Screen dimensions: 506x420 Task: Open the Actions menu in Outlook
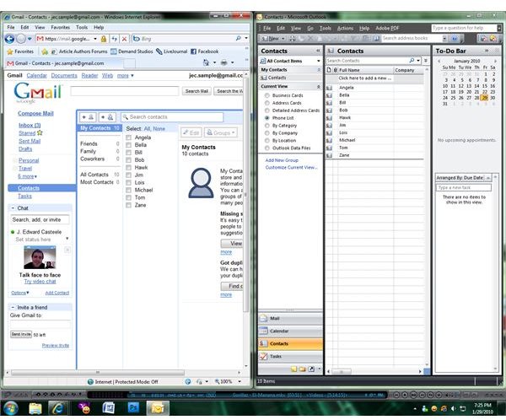345,29
